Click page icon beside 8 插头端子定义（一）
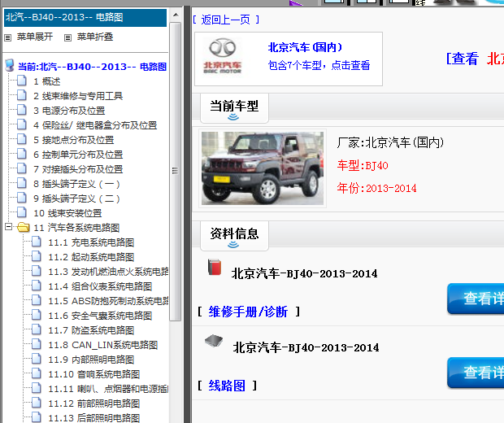Image resolution: width=504 pixels, height=423 pixels. click(x=22, y=183)
